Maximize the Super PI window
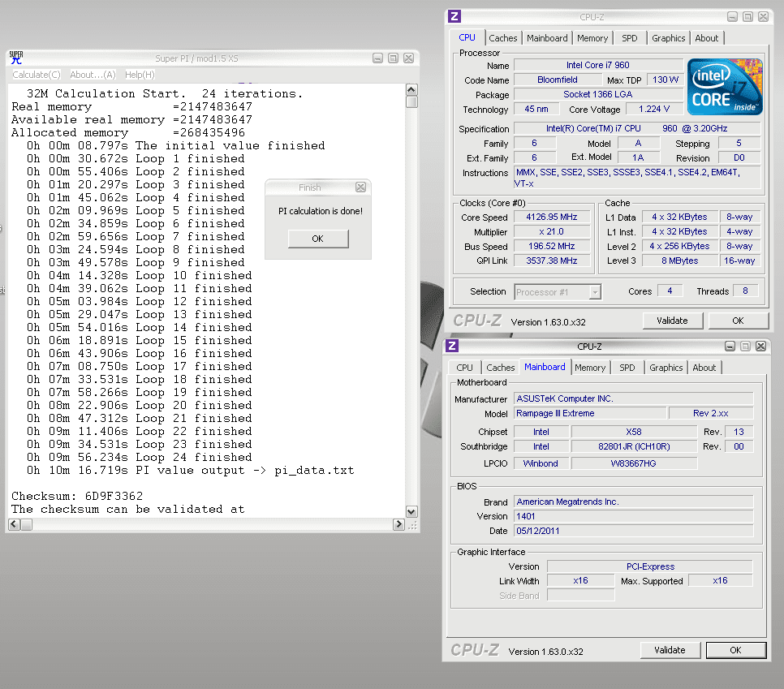 (394, 58)
